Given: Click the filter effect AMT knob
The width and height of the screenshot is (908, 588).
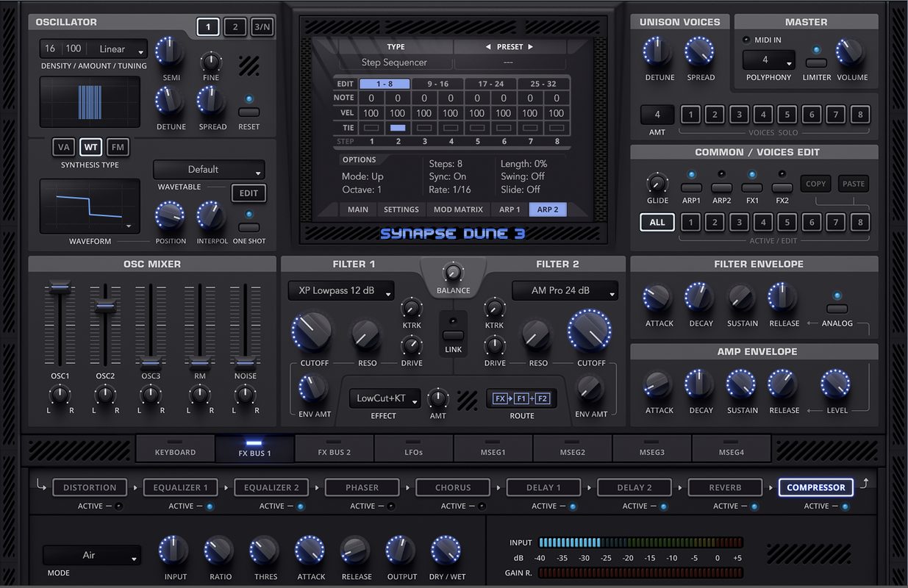Looking at the screenshot, I should coord(438,399).
